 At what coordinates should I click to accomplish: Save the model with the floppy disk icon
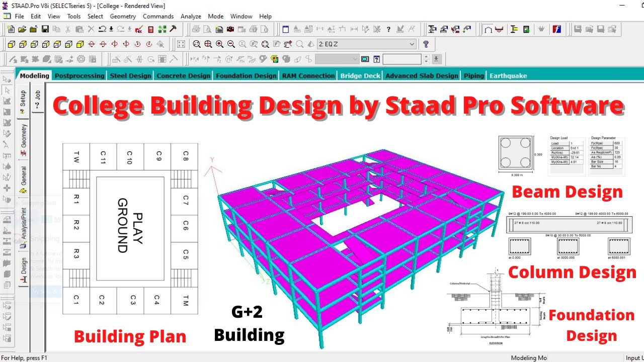pyautogui.click(x=45, y=29)
